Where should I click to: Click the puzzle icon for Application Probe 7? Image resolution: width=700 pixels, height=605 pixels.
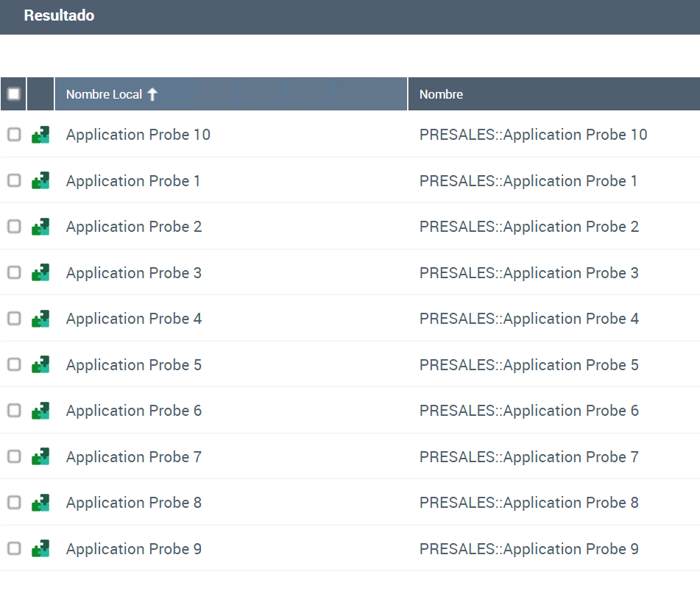40,456
